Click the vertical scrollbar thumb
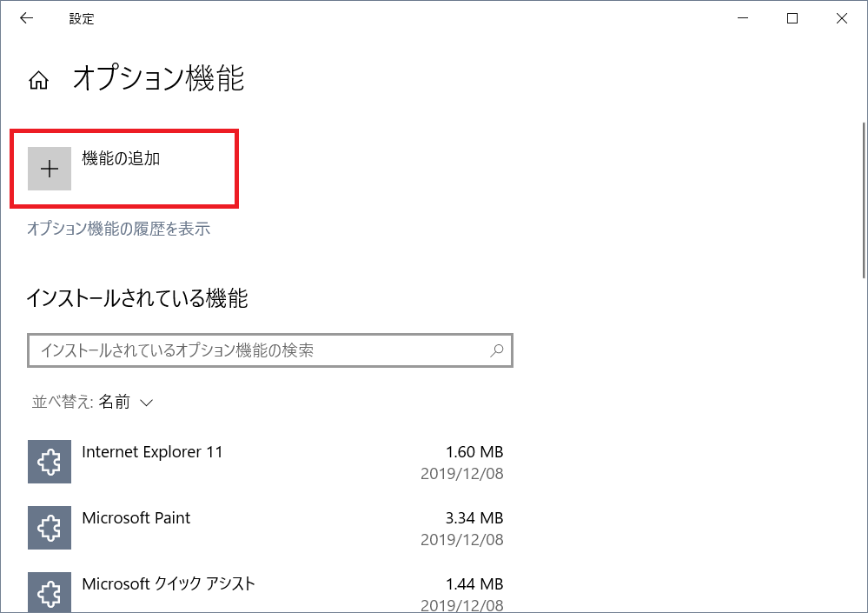The height and width of the screenshot is (613, 868). (x=865, y=200)
